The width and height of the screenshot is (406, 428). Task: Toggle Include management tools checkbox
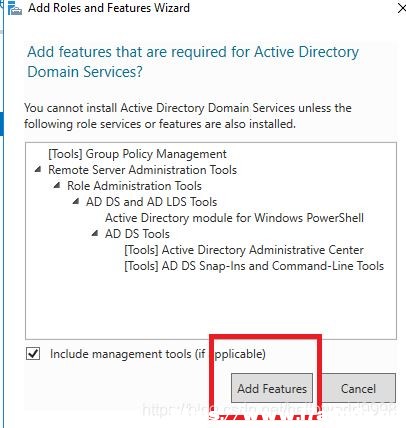(33, 354)
